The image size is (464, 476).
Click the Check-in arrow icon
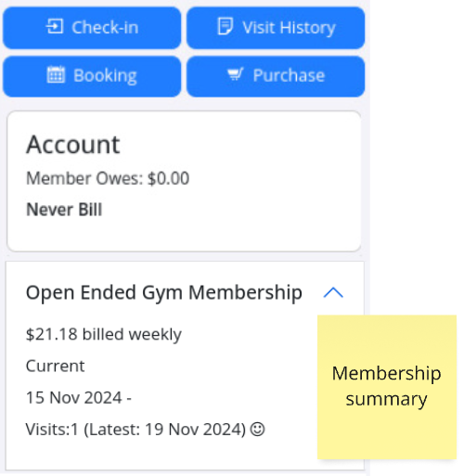pos(55,26)
